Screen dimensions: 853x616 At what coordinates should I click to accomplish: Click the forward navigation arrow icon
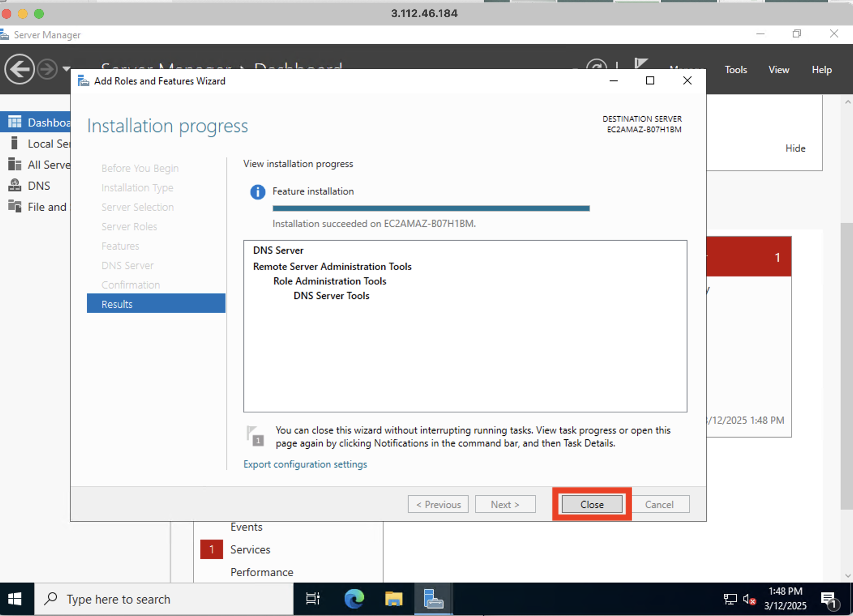(47, 69)
